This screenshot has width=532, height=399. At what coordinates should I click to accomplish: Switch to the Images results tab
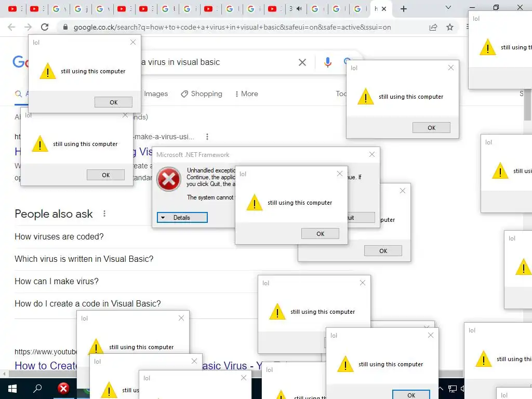click(156, 94)
